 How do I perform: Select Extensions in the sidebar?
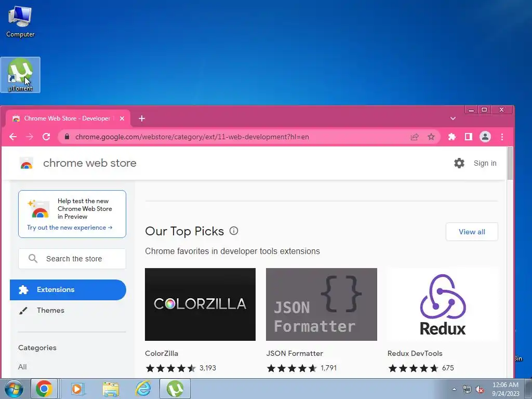(68, 290)
